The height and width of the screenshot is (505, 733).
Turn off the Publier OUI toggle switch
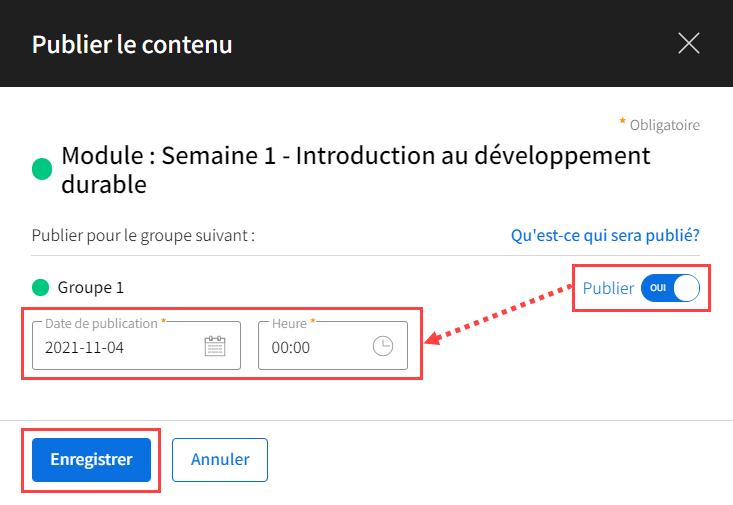(670, 288)
